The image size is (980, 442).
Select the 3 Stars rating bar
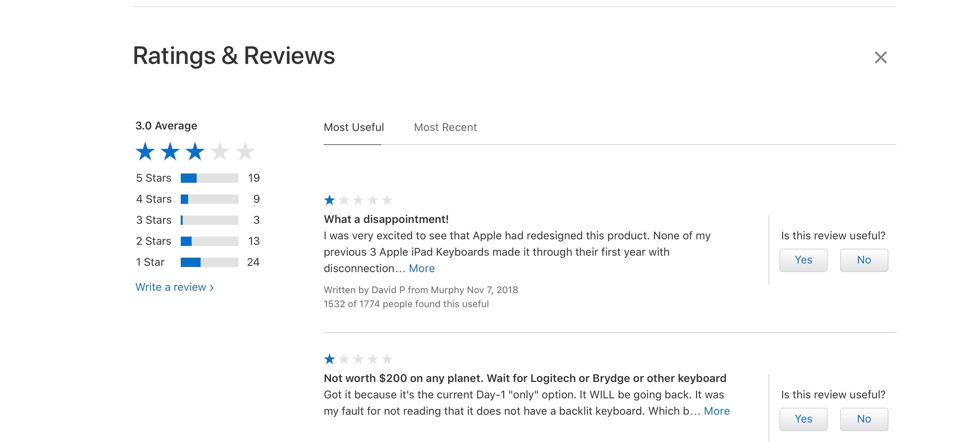click(210, 220)
